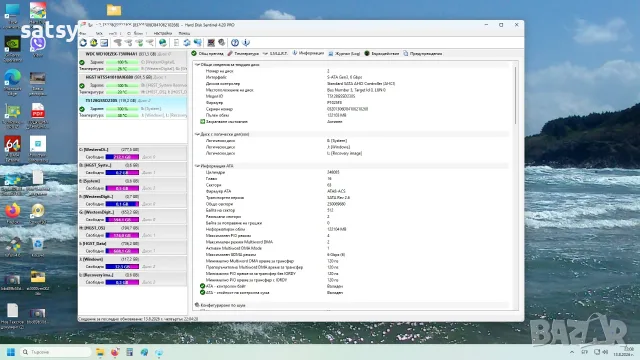Click the 'Standard SATA AHCI Controller [AHCI]' value
Viewport: 640px width, 360px height.
(x=361, y=84)
